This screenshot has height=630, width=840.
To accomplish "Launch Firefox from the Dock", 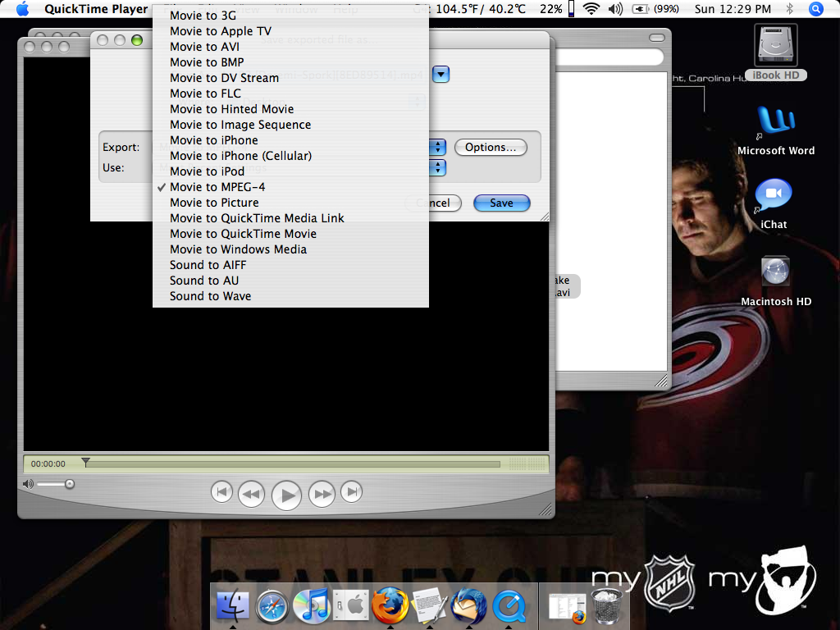I will pyautogui.click(x=390, y=605).
